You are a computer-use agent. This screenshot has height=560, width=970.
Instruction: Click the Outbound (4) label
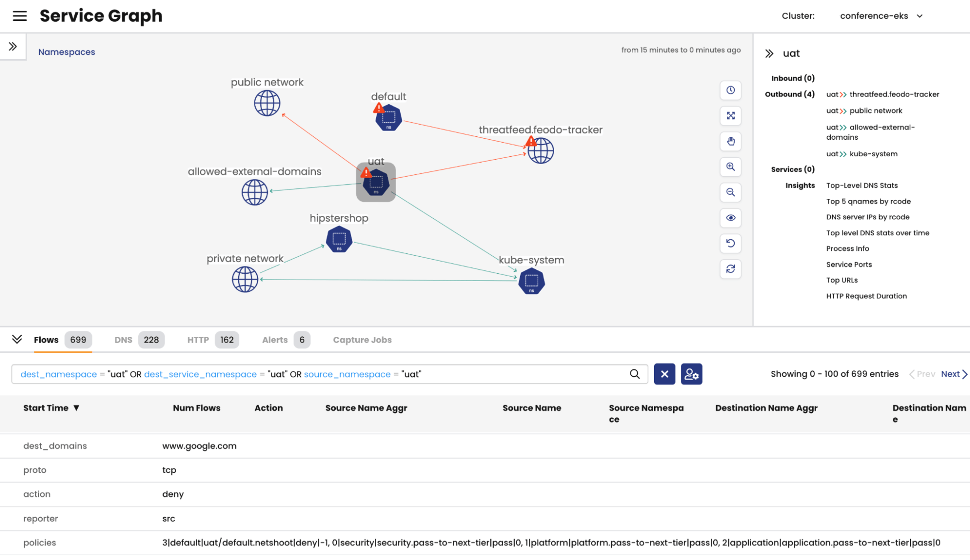click(x=789, y=94)
